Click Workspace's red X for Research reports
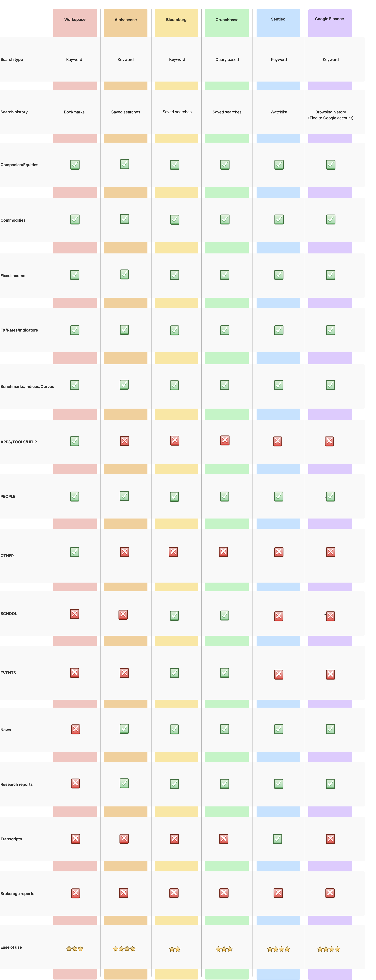 (x=75, y=783)
